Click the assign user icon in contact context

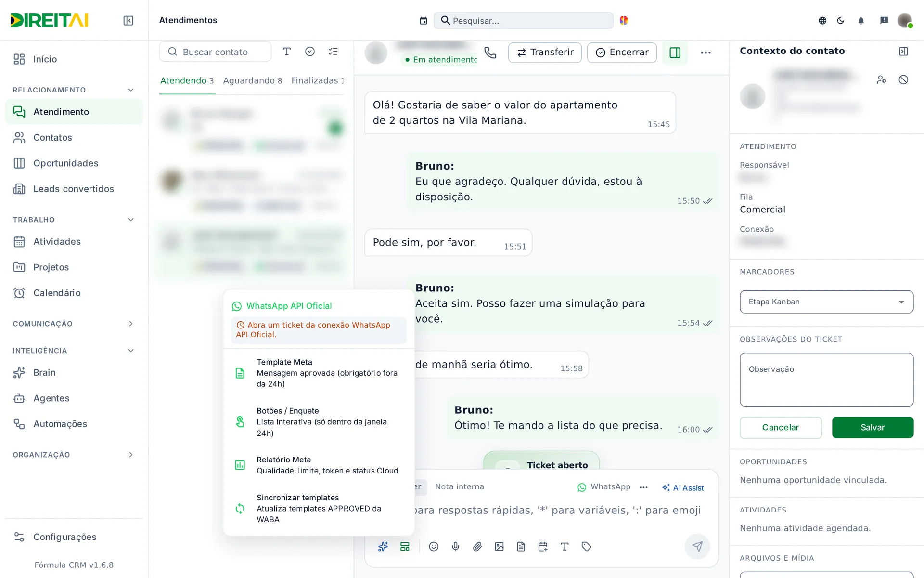(x=881, y=80)
